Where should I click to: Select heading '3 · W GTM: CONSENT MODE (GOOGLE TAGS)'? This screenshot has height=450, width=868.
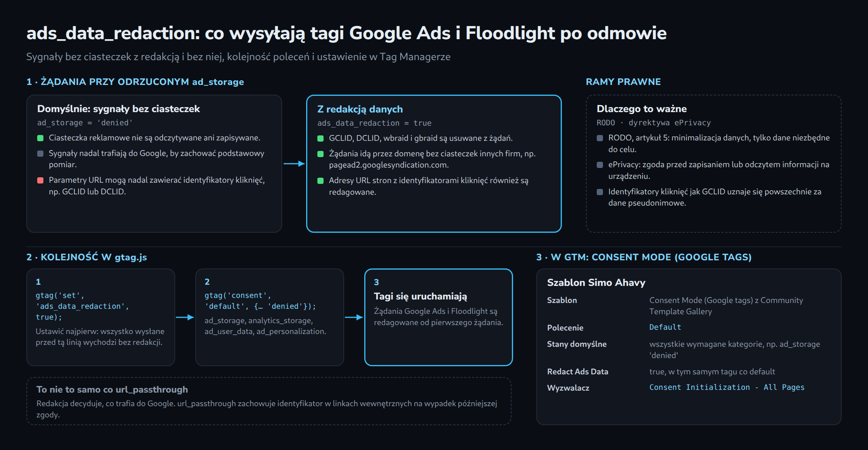(644, 257)
